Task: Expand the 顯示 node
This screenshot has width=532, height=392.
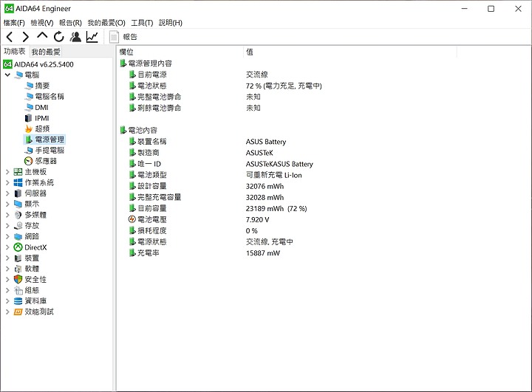Action: (7, 204)
